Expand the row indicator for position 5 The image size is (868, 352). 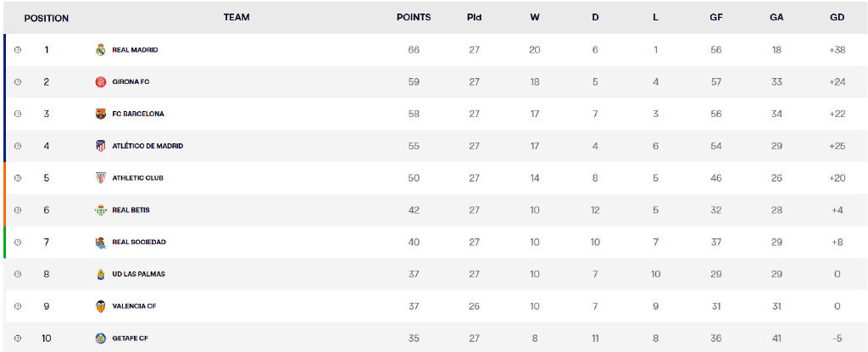pyautogui.click(x=18, y=178)
